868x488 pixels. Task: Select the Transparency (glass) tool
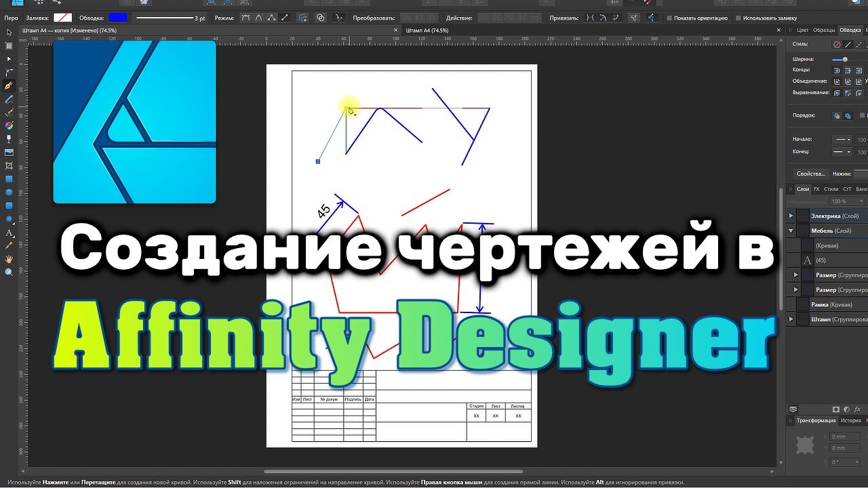pyautogui.click(x=9, y=139)
